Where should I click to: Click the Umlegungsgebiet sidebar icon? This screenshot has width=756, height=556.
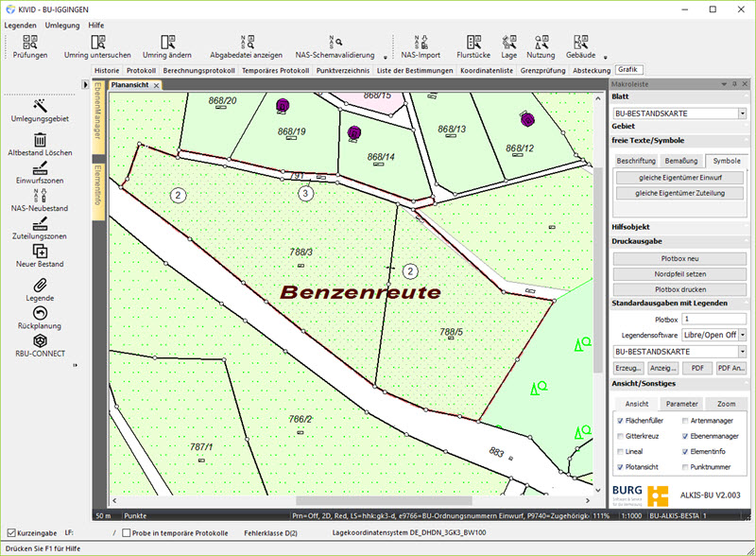tap(40, 105)
